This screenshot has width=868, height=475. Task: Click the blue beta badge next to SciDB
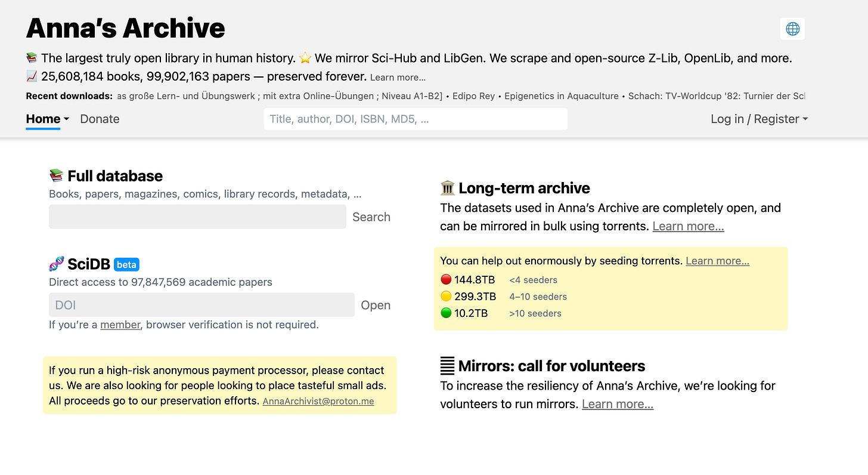tap(126, 264)
